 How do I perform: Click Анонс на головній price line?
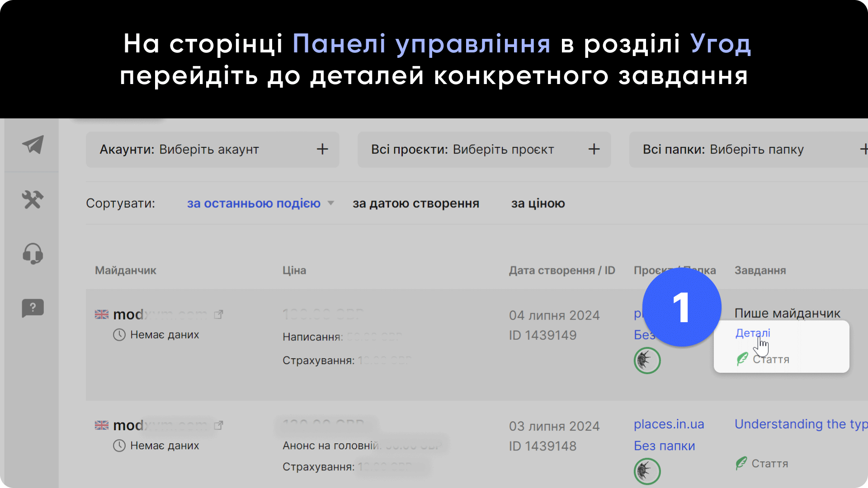tap(363, 446)
